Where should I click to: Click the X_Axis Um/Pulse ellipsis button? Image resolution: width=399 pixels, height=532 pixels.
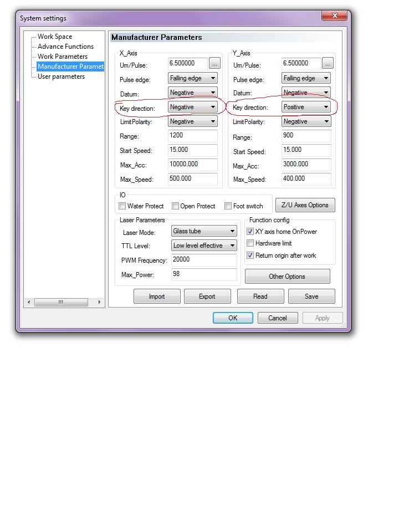214,64
